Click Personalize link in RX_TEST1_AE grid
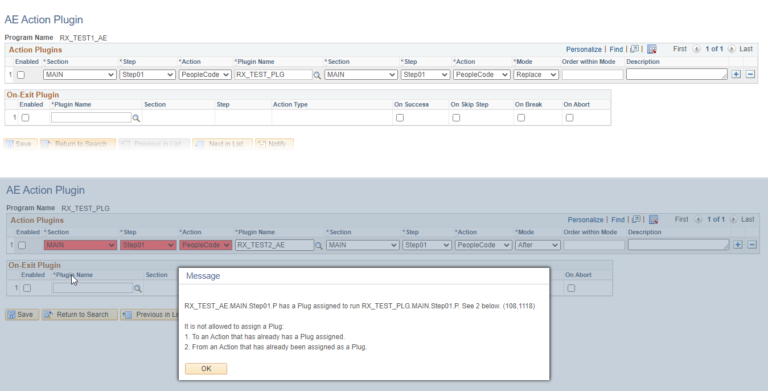768x391 pixels. click(583, 49)
